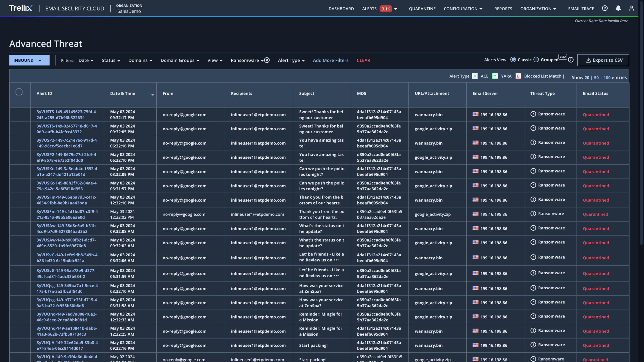Click the ransomware threat icon in the May 02 09:32:16 PM row
Image resolution: width=644 pixels, height=362 pixels.
coord(533,345)
